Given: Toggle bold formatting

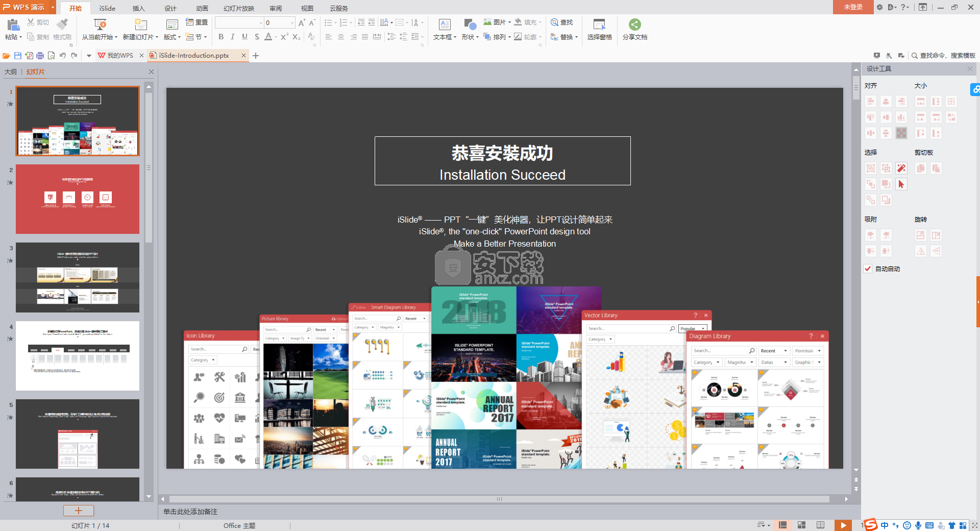Looking at the screenshot, I should (x=221, y=37).
